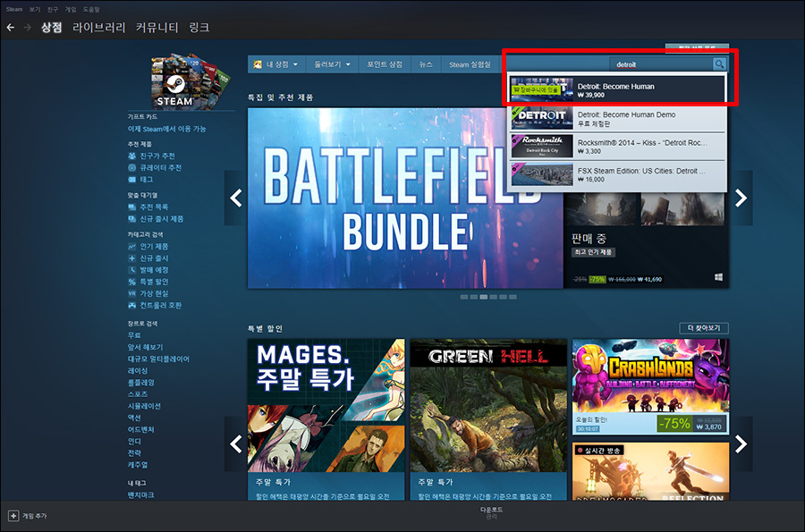Image resolution: width=805 pixels, height=532 pixels.
Task: Browse the 앞서 해보기 genre link
Action: [x=145, y=347]
